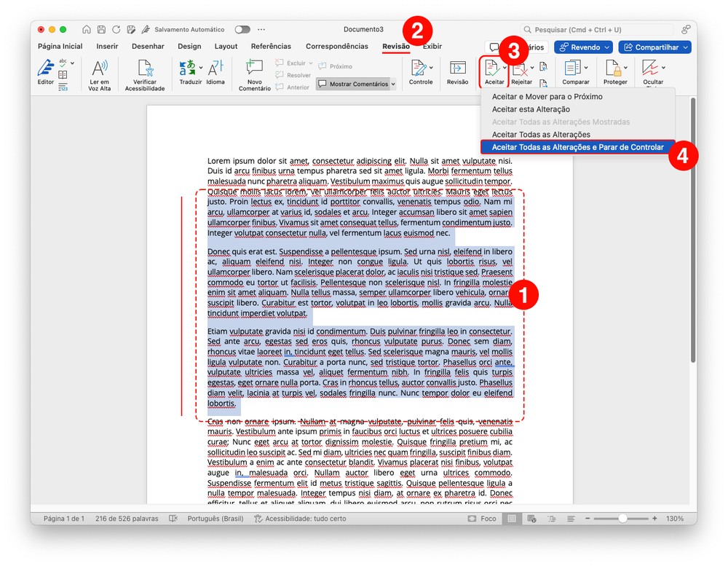
Task: Click Português (Brasil) language in status bar
Action: coord(214,519)
